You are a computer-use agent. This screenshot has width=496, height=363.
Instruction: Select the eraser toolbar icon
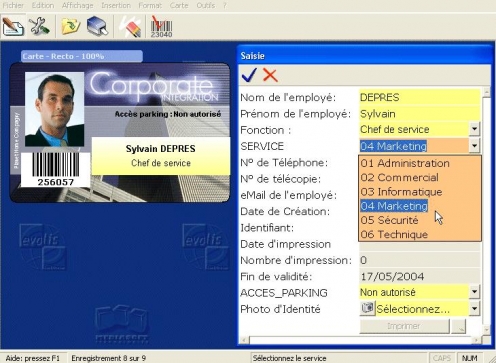[x=131, y=27]
